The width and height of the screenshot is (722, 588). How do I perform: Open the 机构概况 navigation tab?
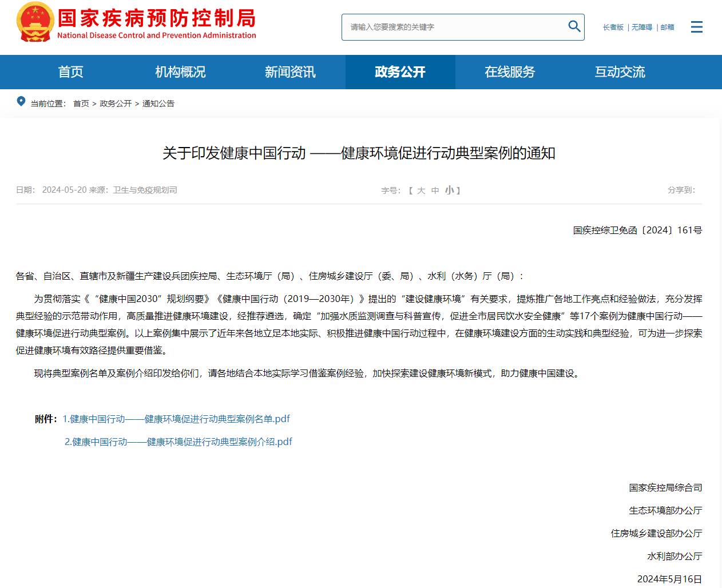[180, 72]
